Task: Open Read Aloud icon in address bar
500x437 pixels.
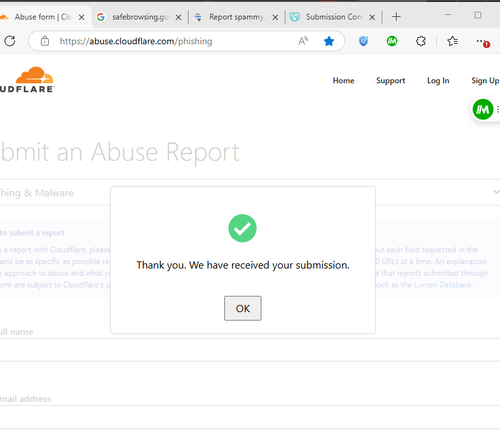Action: [303, 41]
